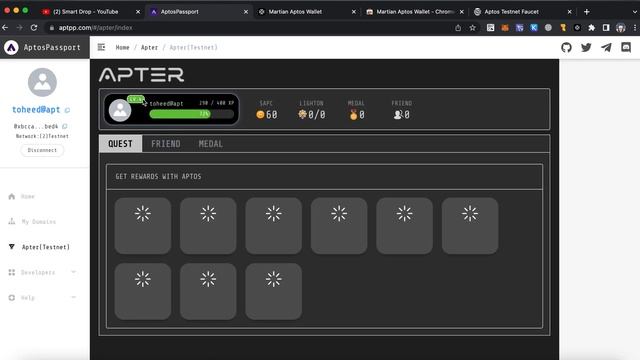Open the Discord chat icon
Image resolution: width=640 pixels, height=360 pixels.
626,47
